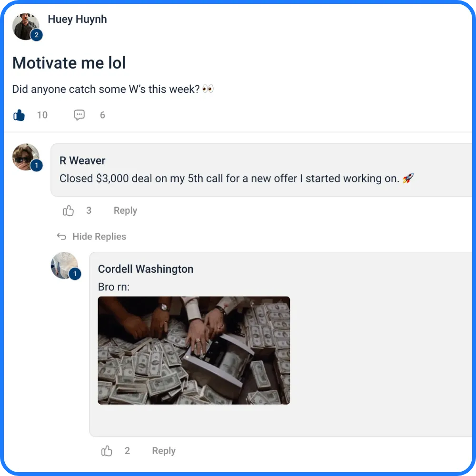
Task: Like R Weaver's comment
Action: (68, 210)
